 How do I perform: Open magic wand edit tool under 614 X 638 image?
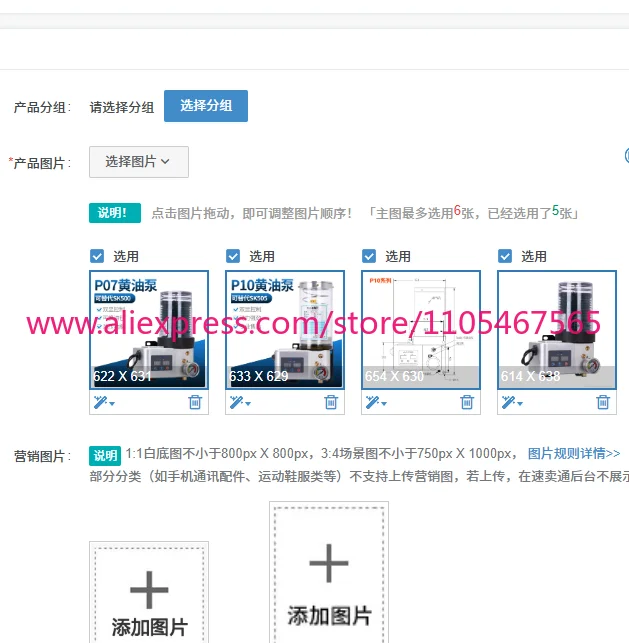(512, 402)
